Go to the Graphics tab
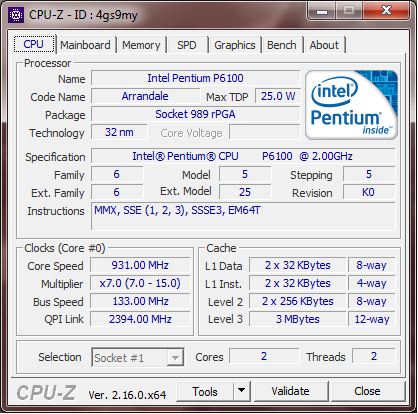Image resolution: width=418 pixels, height=414 pixels. click(235, 45)
